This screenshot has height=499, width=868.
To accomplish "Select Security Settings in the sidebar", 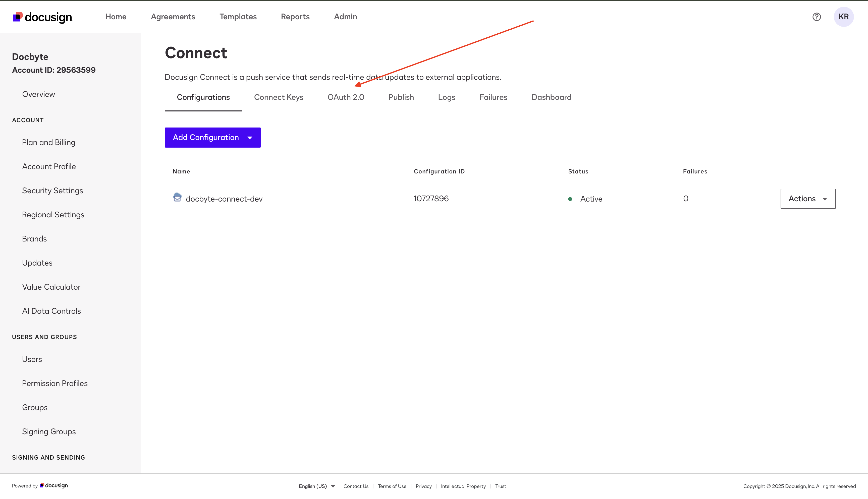I will pos(52,190).
